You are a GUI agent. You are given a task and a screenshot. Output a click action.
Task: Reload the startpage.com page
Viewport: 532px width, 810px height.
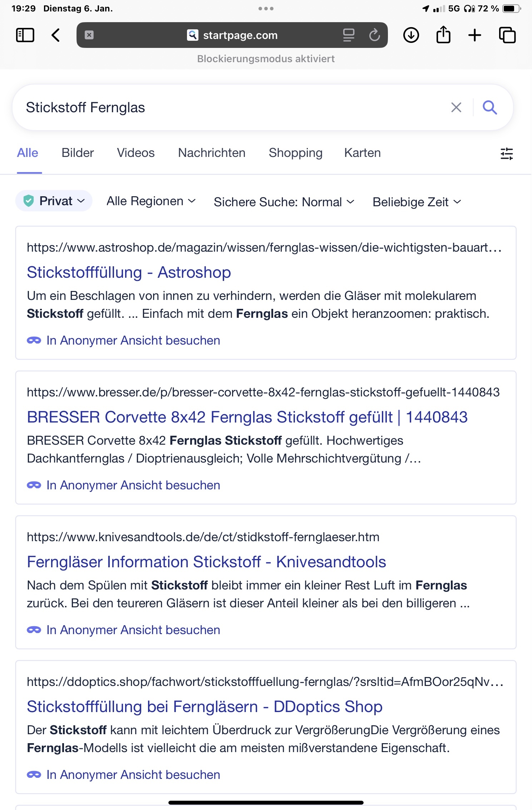374,35
